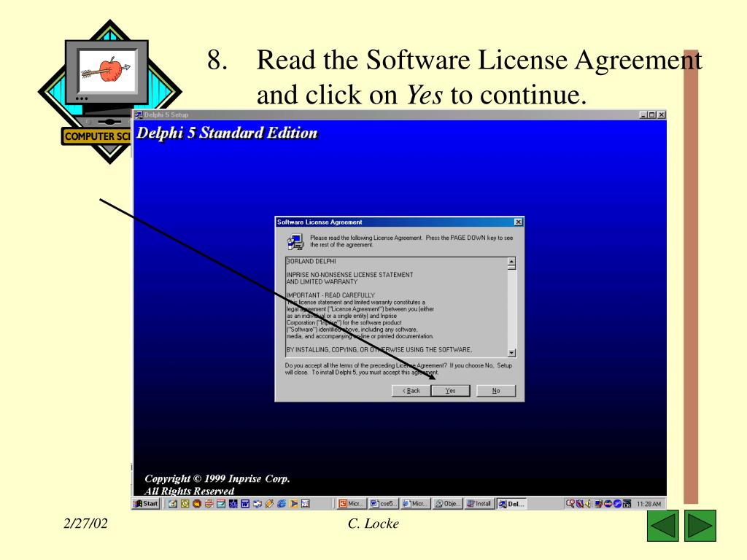This screenshot has width=747, height=560.
Task: Click the license text scrollbar up arrow
Action: click(511, 262)
